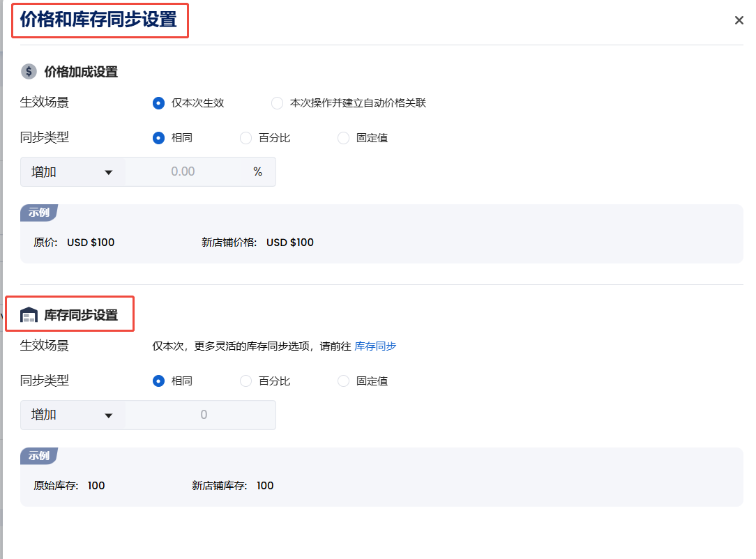Expand the 增加 dropdown in inventory sync section
Image resolution: width=756 pixels, height=559 pixels.
point(73,415)
